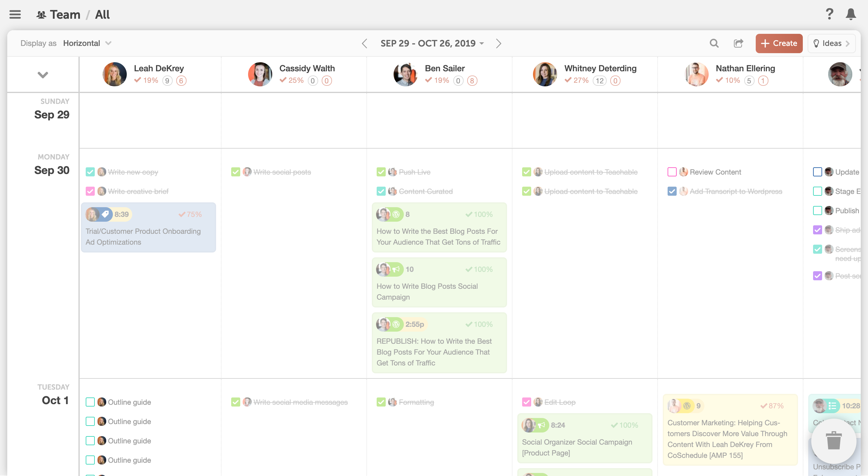
Task: Click the Create button
Action: [x=779, y=43]
